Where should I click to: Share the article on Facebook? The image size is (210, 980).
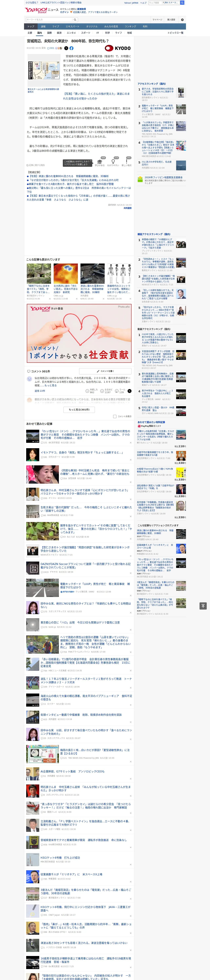pos(71,48)
